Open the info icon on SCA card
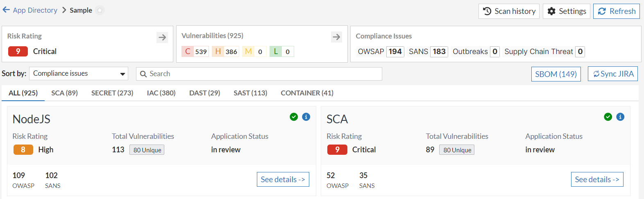 click(620, 117)
